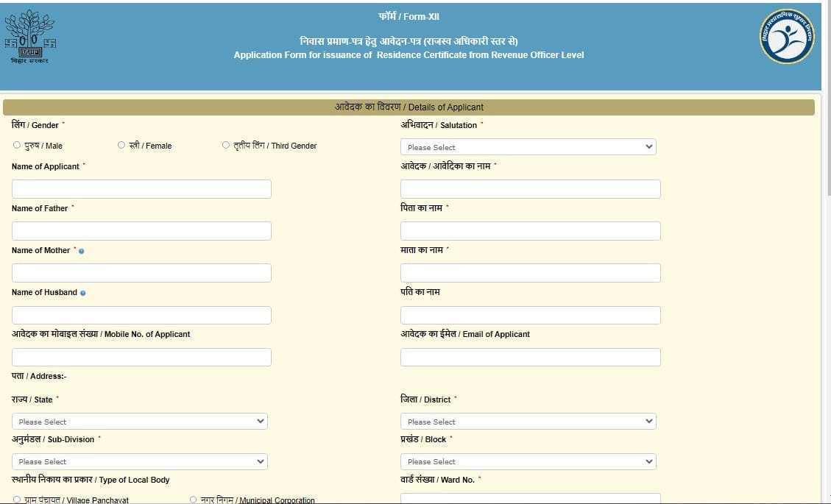The width and height of the screenshot is (831, 504).
Task: Choose Third Gender option
Action: [x=226, y=145]
